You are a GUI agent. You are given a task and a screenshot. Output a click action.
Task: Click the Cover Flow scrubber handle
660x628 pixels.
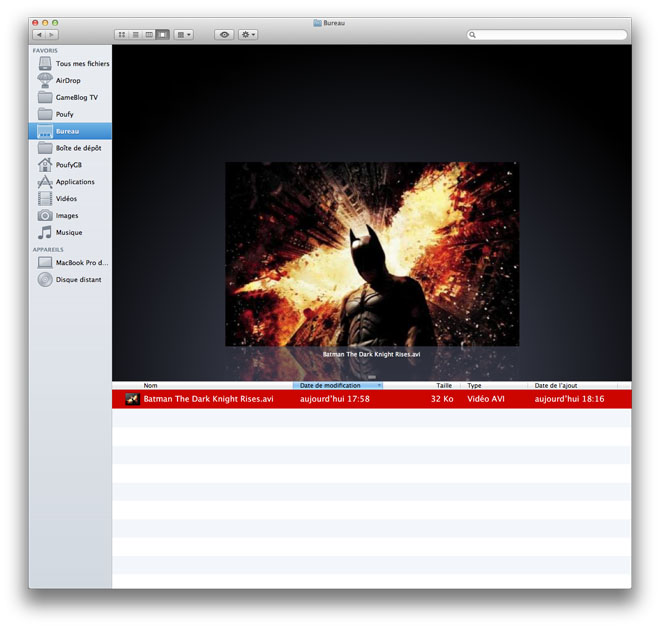(x=372, y=377)
